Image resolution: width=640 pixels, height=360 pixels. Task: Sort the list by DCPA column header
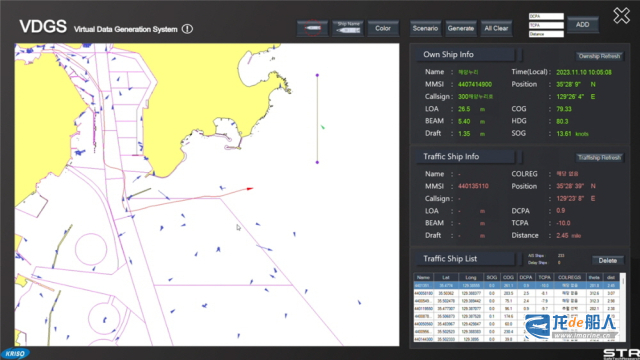[526, 277]
